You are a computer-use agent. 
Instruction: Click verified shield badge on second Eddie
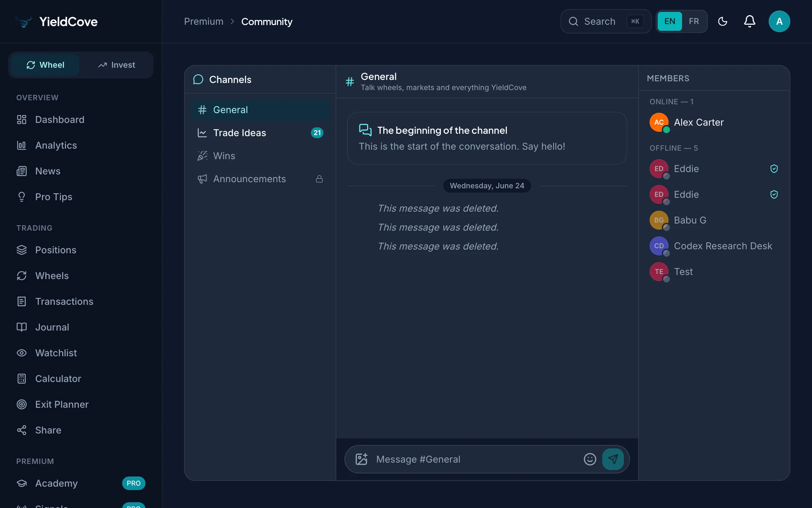(774, 194)
